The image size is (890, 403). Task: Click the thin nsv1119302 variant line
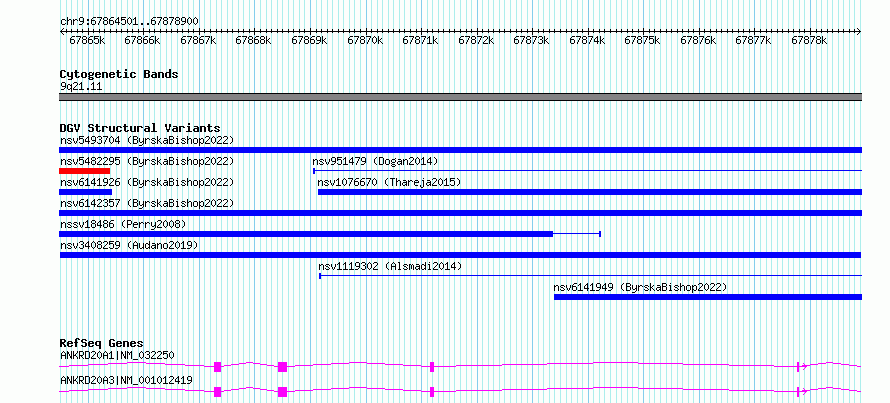(590, 276)
